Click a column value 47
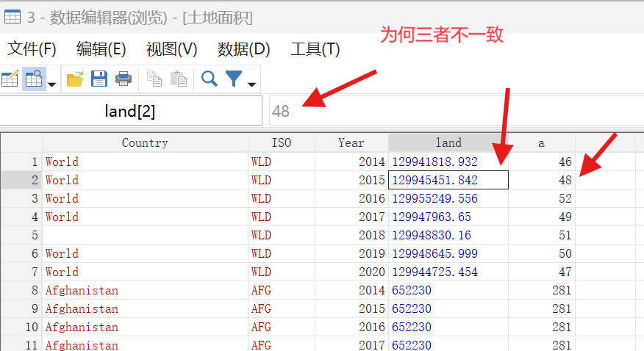The width and height of the screenshot is (644, 351). point(542,272)
